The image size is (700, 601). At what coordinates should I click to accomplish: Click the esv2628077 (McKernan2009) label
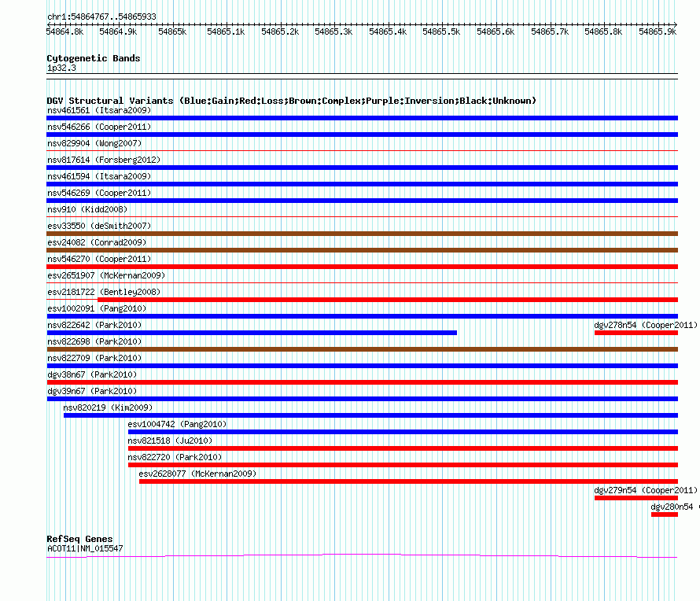[197, 474]
